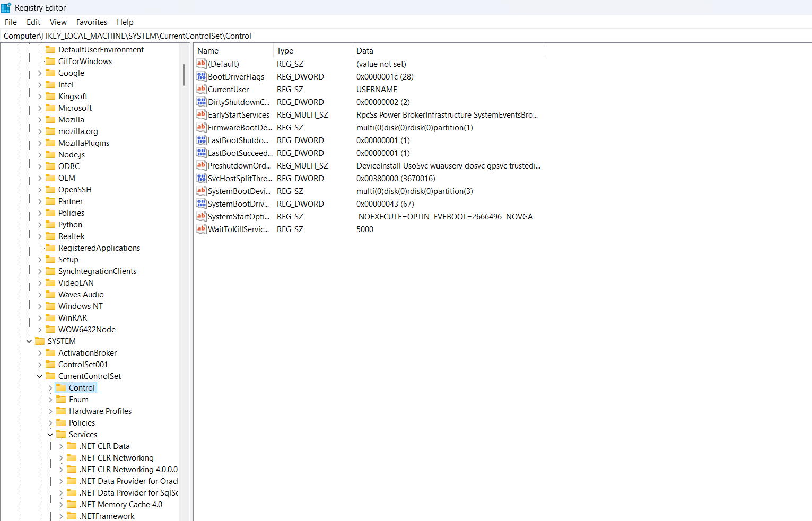Click the Python key folder icon
This screenshot has width=812, height=521.
click(50, 225)
